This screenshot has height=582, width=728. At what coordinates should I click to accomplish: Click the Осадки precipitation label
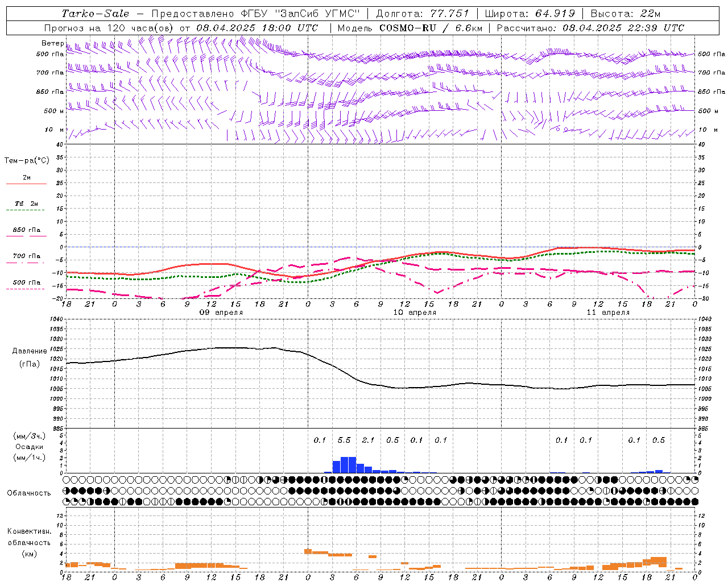tap(29, 447)
